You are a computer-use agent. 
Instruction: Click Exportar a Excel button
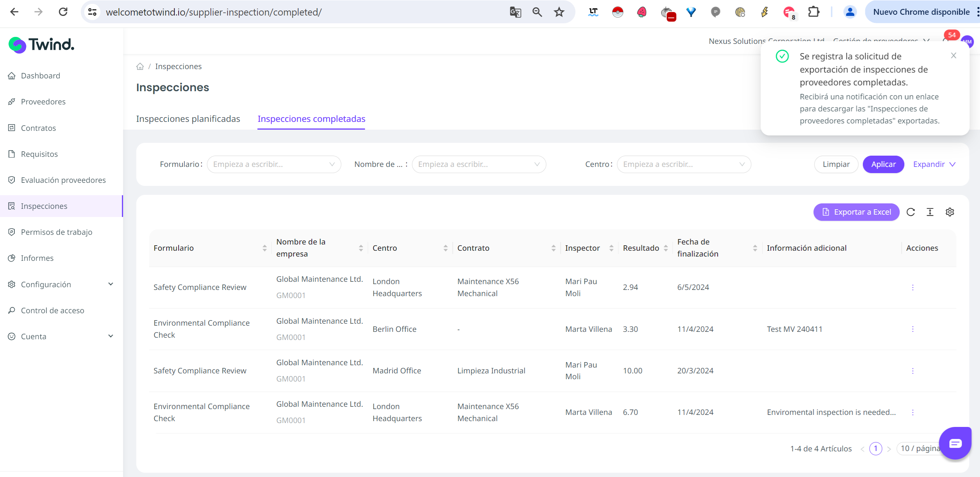coord(856,212)
